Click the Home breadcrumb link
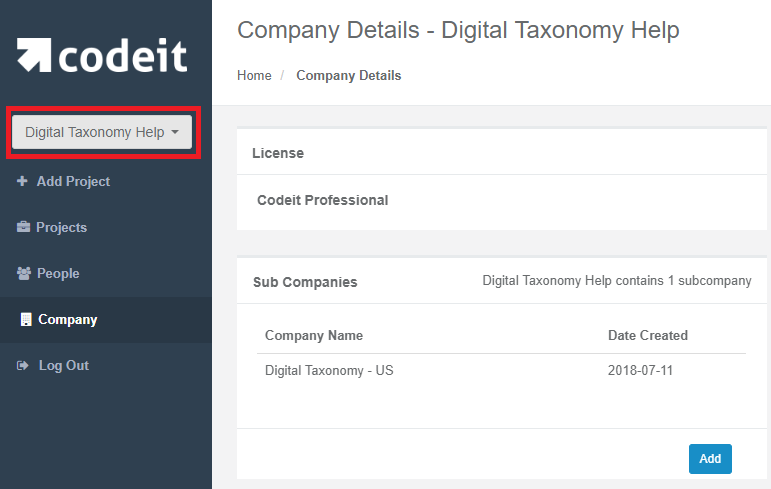 click(x=254, y=75)
